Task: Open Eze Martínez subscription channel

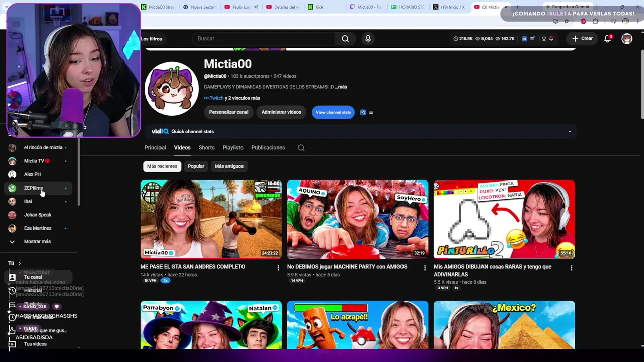Action: pyautogui.click(x=38, y=228)
